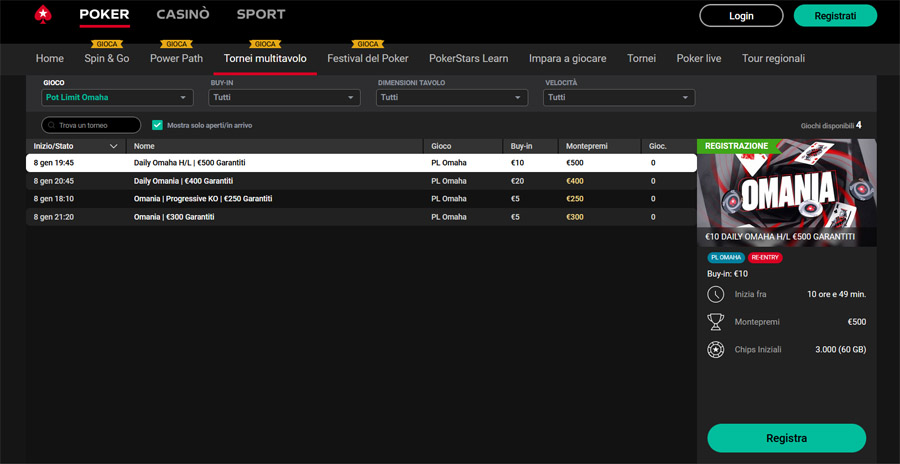Open the Dimensioni tavolo filter dropdown
900x464 pixels.
pyautogui.click(x=452, y=98)
